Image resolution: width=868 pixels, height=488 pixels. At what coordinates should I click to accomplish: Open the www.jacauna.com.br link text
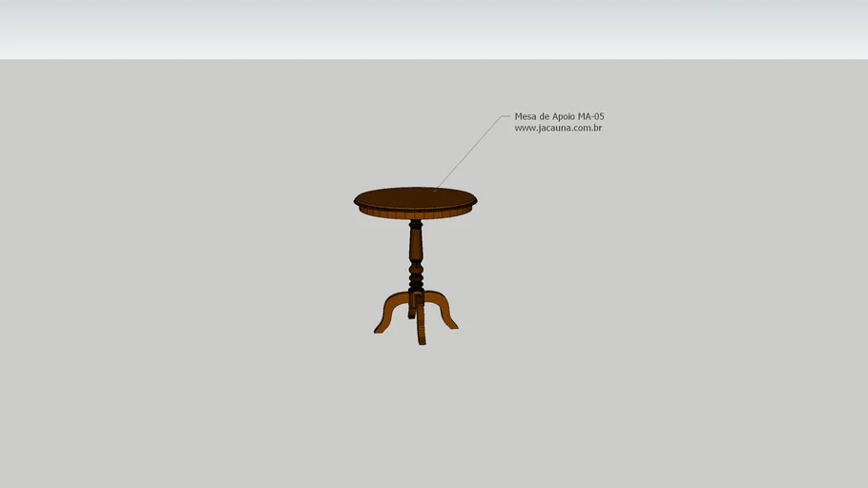(558, 128)
